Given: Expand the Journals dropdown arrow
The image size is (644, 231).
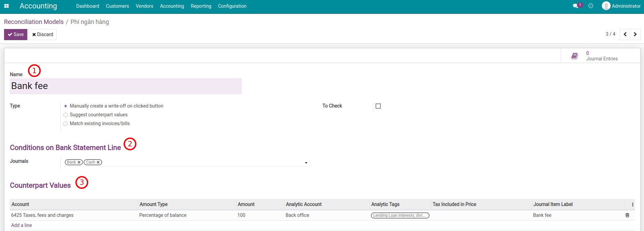Looking at the screenshot, I should point(306,163).
